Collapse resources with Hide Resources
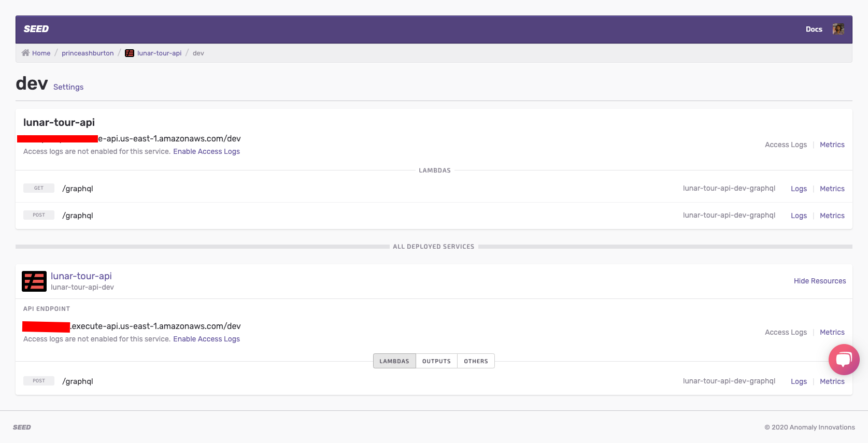Viewport: 868px width, 443px height. coord(819,281)
